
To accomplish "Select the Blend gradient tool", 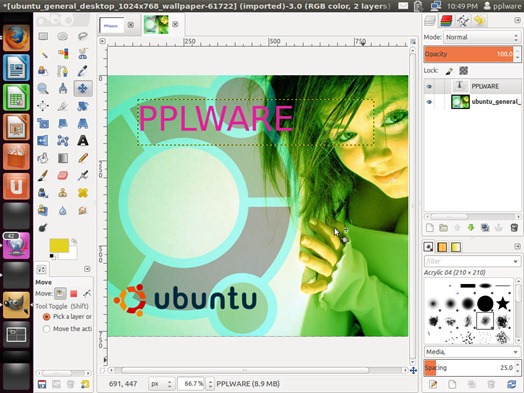I will click(63, 158).
